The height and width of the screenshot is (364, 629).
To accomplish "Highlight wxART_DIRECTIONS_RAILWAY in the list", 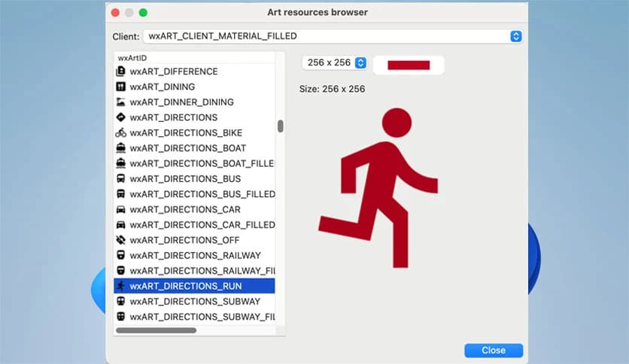I will 196,255.
